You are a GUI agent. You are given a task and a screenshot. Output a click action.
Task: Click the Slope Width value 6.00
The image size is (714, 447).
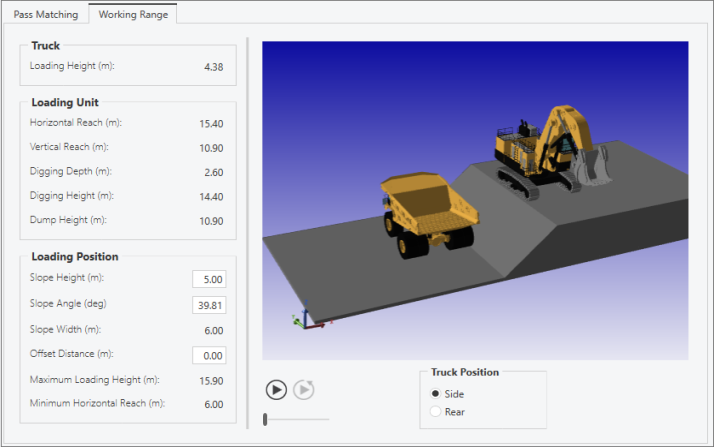coord(214,330)
